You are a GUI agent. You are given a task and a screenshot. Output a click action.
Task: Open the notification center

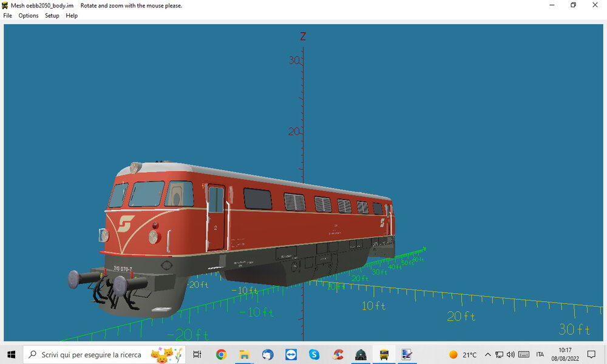tap(591, 354)
